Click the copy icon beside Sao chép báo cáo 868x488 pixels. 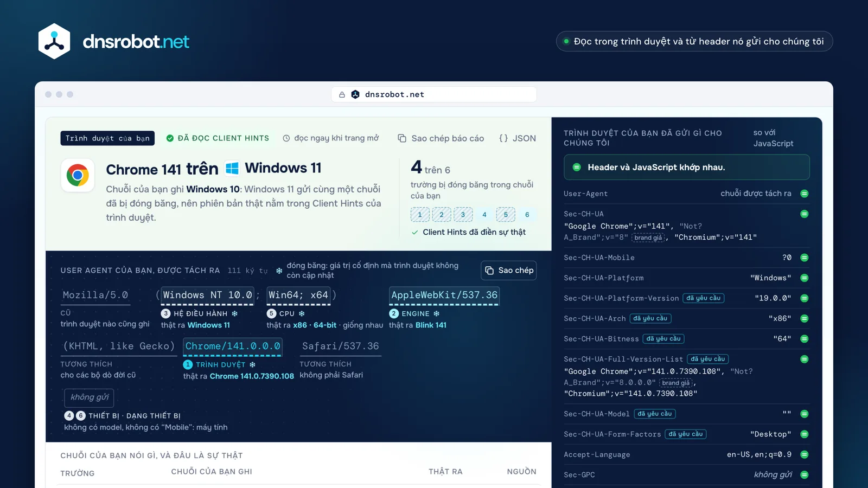402,138
